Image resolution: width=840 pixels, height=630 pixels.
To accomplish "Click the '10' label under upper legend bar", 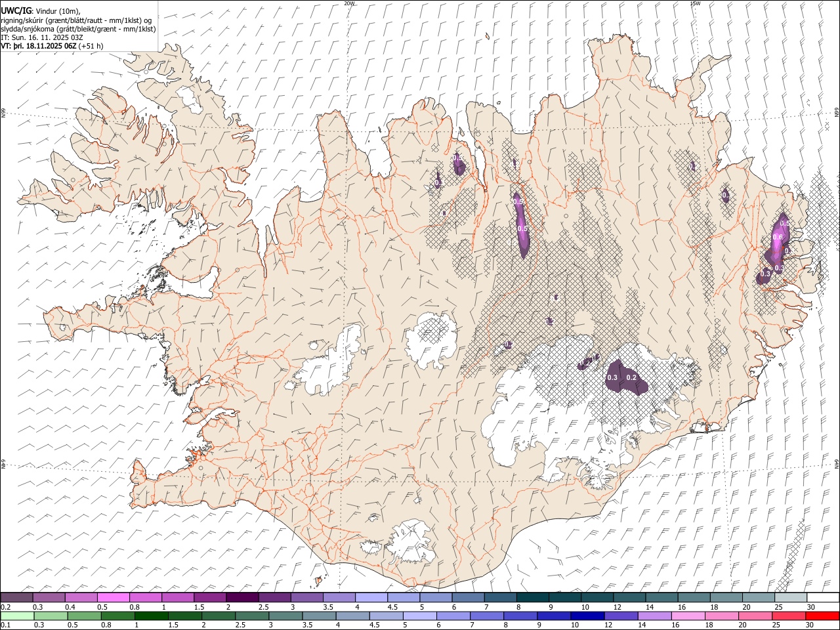I will point(585,606).
